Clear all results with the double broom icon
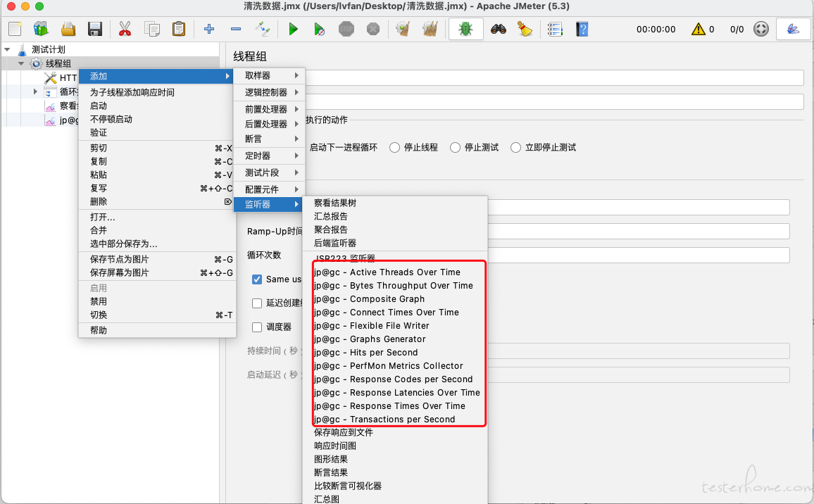Viewport: 814px width, 504px height. coord(430,29)
